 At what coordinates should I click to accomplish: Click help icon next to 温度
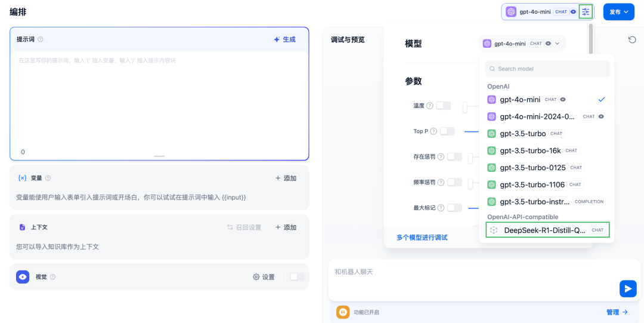tap(429, 106)
